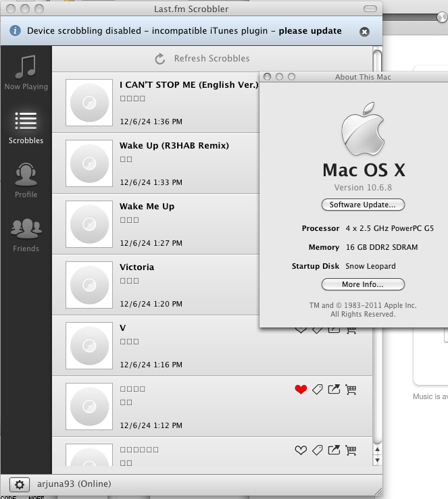Open buy cart for bottom track

[x=351, y=450]
